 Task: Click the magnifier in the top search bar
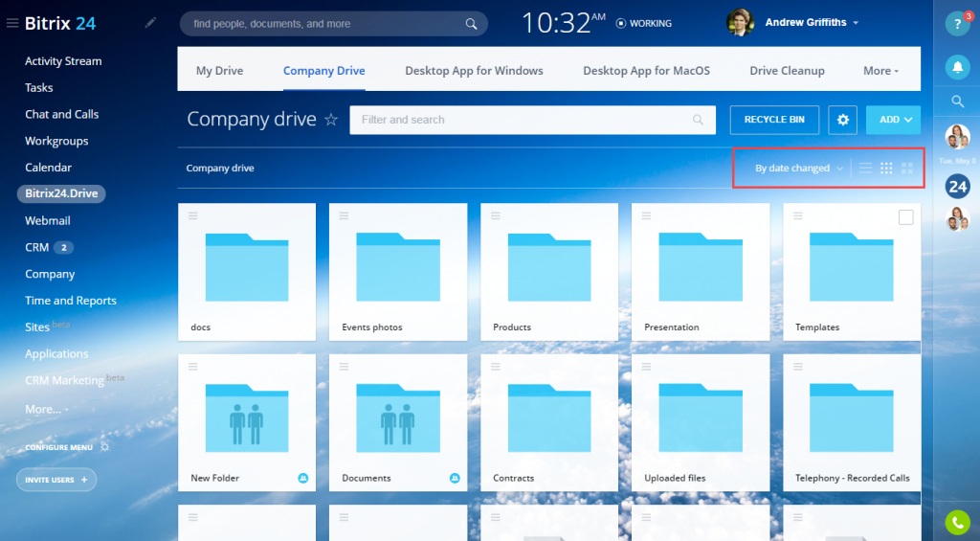471,24
